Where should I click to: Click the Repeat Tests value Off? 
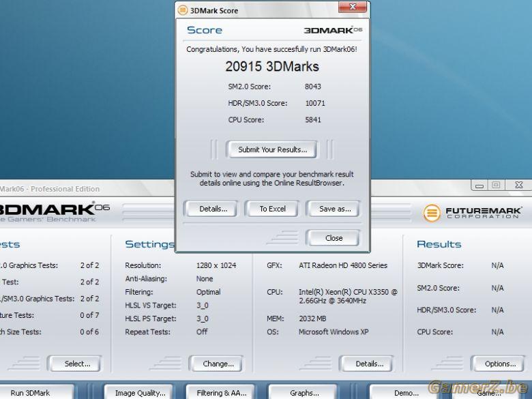(x=202, y=332)
